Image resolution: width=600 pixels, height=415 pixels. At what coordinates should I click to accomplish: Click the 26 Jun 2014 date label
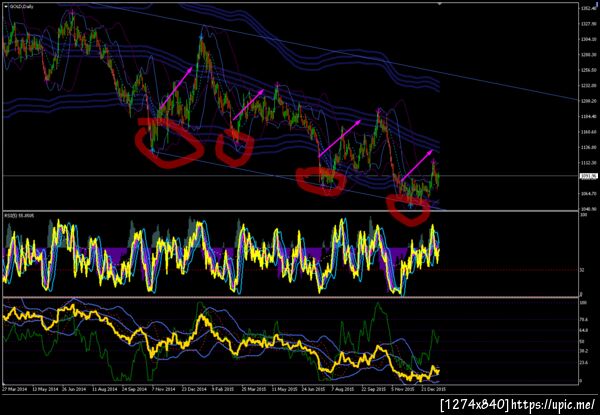[74, 388]
